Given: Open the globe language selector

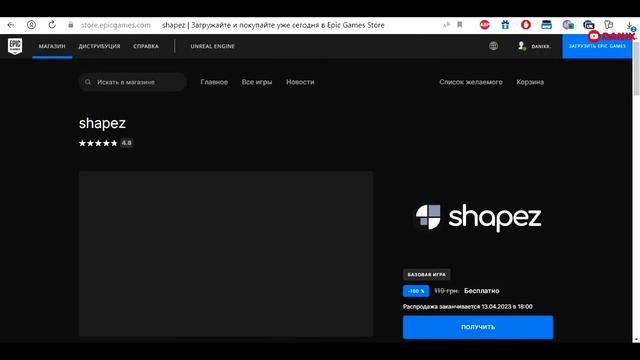Looking at the screenshot, I should [x=493, y=46].
